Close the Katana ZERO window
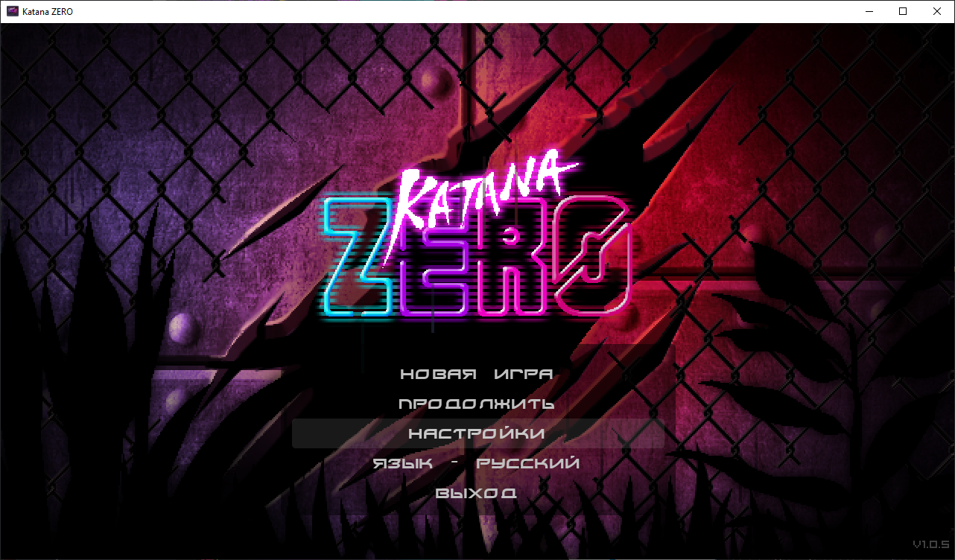This screenshot has height=560, width=955. click(937, 12)
